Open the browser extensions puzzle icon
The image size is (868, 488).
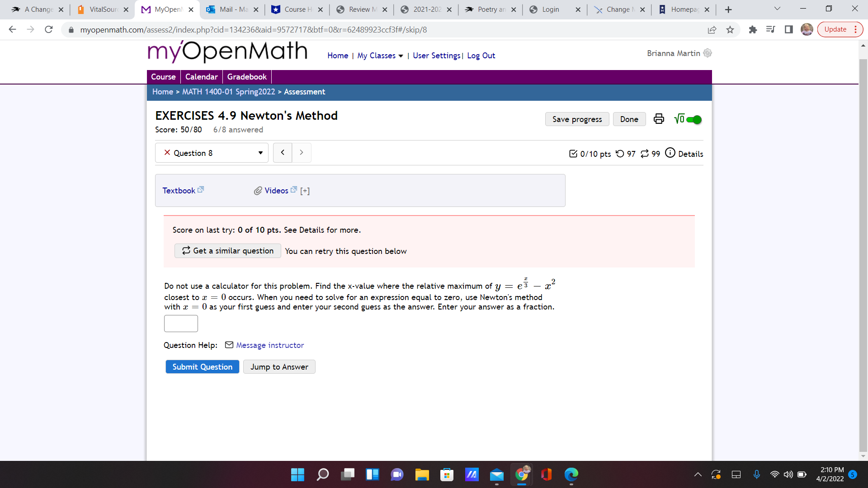pos(753,30)
